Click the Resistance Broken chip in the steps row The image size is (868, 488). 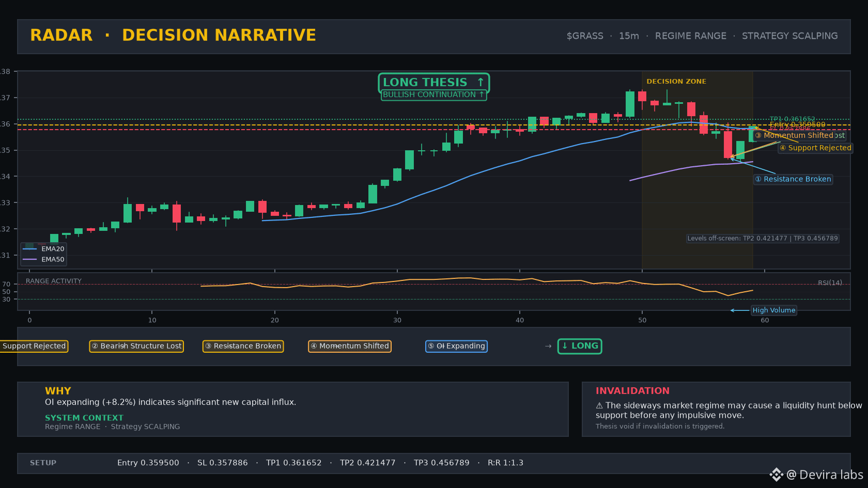pyautogui.click(x=243, y=346)
